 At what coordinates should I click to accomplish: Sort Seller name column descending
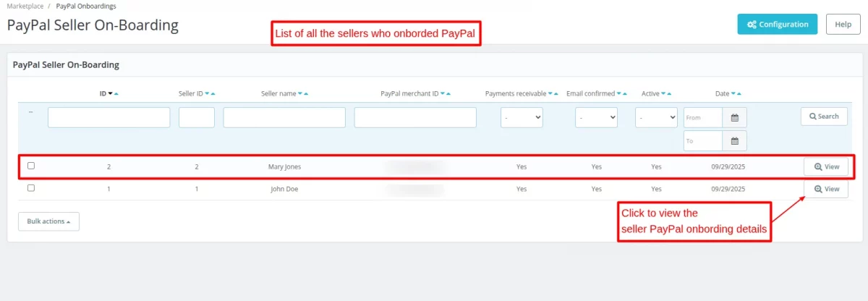tap(300, 94)
